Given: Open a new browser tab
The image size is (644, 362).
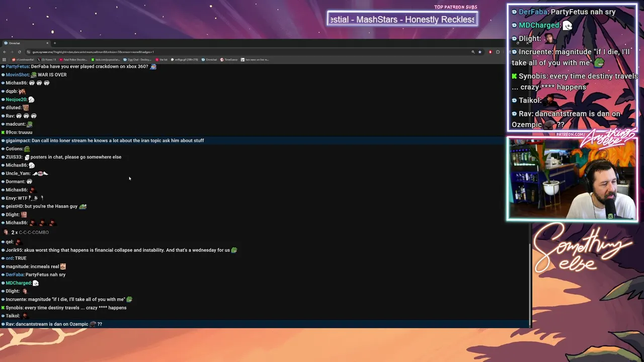Looking at the screenshot, I should click(x=55, y=43).
